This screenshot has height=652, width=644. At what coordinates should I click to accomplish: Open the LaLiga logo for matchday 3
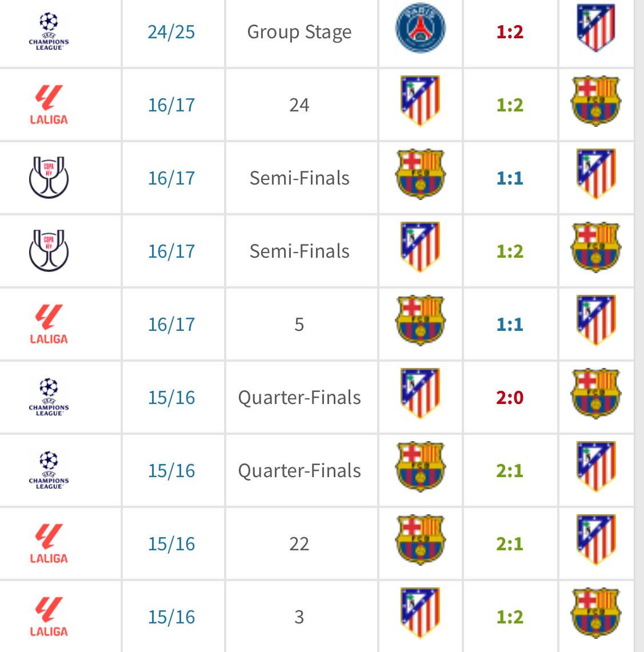pyautogui.click(x=49, y=617)
